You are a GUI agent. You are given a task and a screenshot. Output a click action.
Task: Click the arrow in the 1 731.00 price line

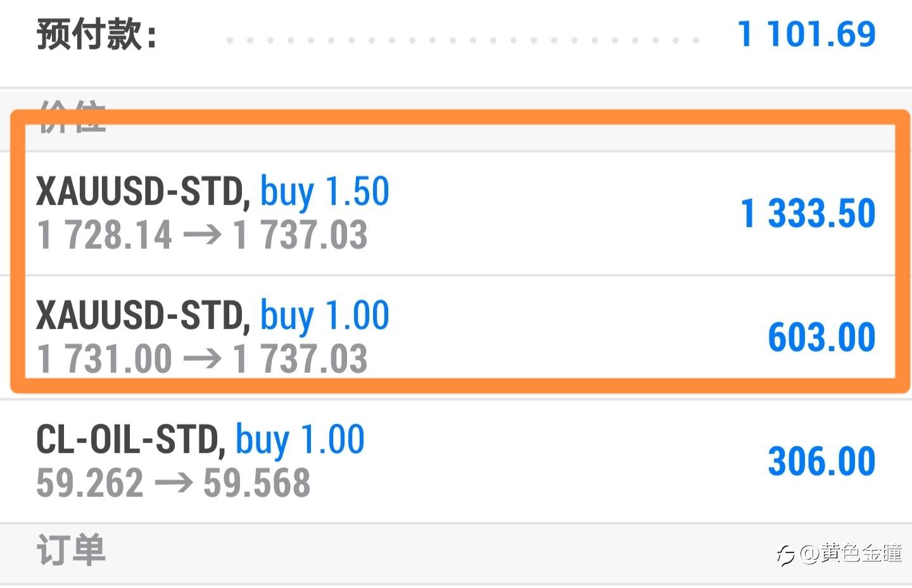click(x=202, y=360)
